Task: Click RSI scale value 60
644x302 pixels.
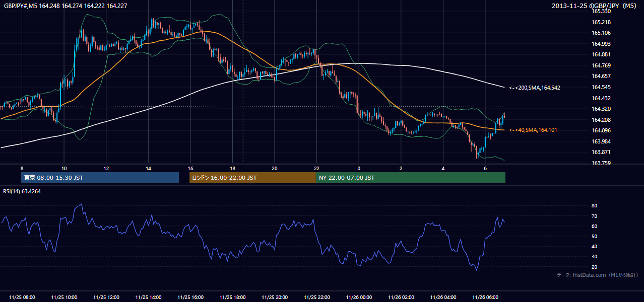Action: (x=594, y=226)
